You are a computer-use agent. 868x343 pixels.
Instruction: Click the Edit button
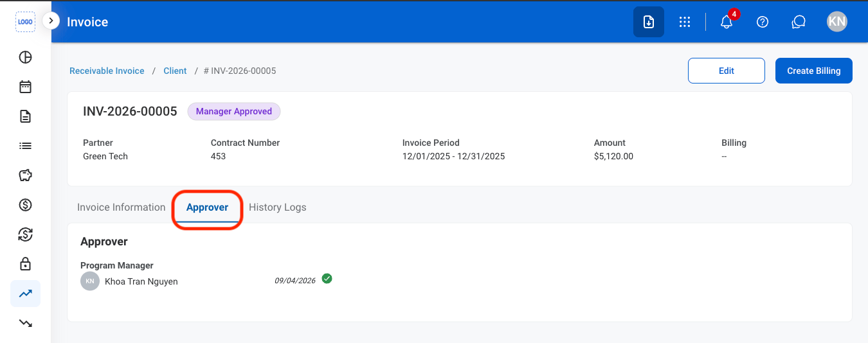coord(727,71)
